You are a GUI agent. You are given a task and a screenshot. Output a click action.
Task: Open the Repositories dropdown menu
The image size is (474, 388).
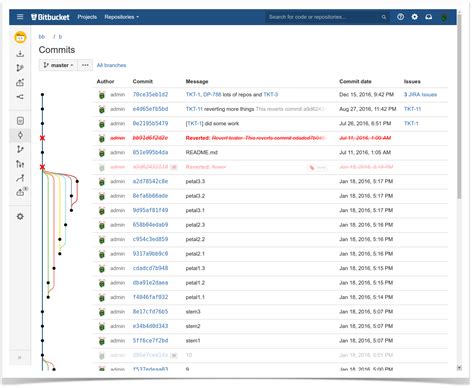coord(121,17)
